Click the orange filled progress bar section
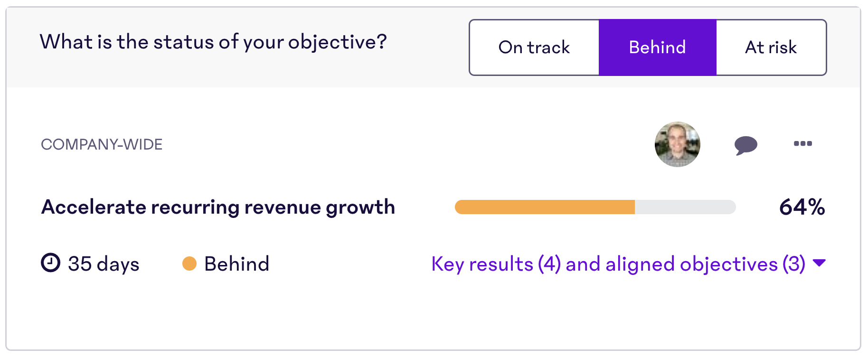This screenshot has height=358, width=868. 545,207
